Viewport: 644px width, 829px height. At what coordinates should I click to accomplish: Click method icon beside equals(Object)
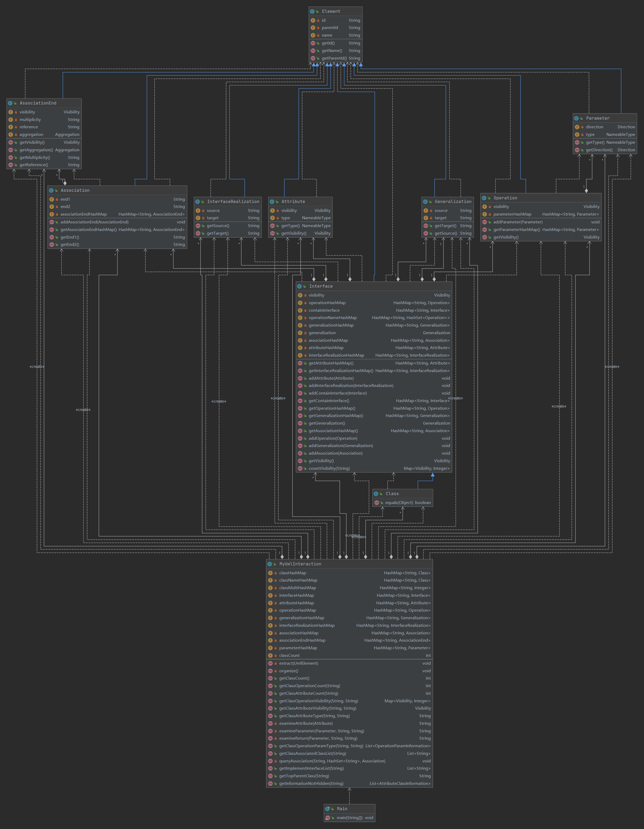pyautogui.click(x=376, y=503)
